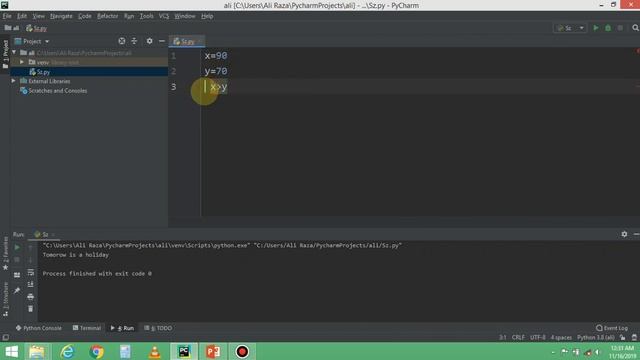Change 4 spaces indent setting
The image size is (640, 360).
[x=561, y=338]
